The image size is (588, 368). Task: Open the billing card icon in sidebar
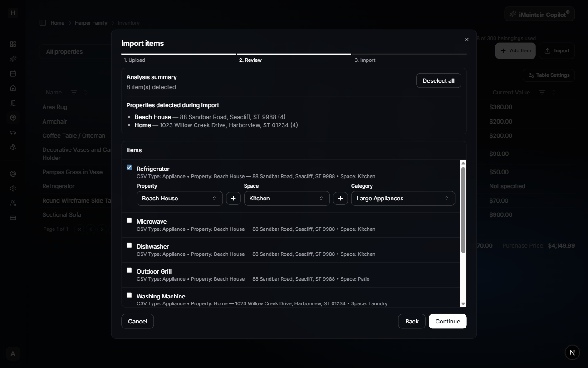coord(13,218)
